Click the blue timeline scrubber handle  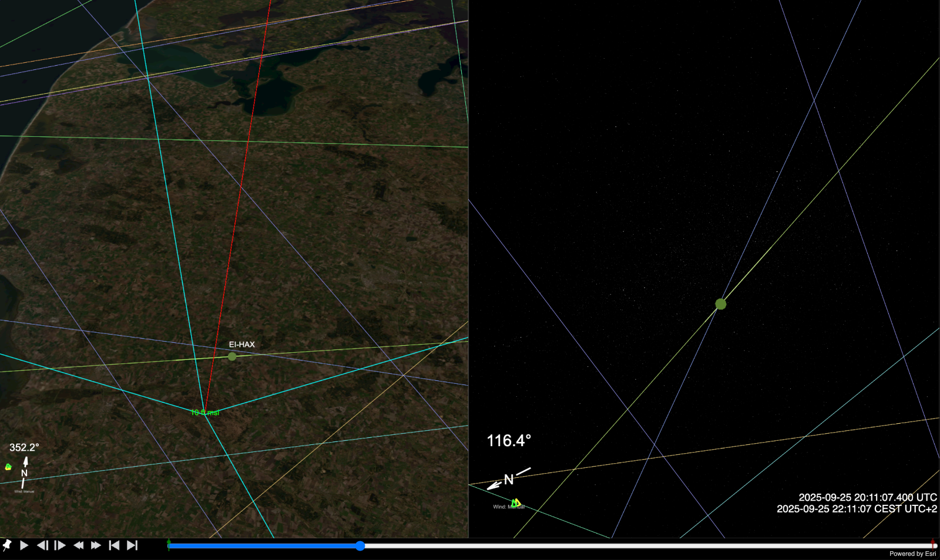pos(360,546)
